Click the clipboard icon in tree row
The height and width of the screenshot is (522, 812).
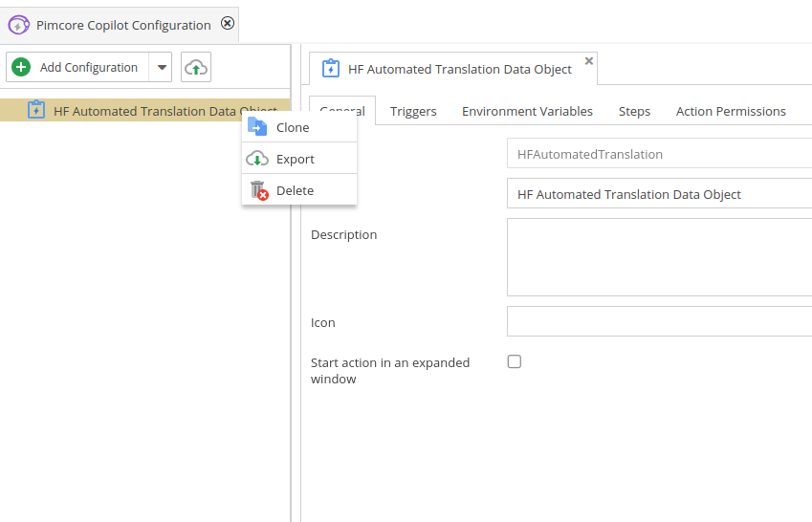click(36, 110)
